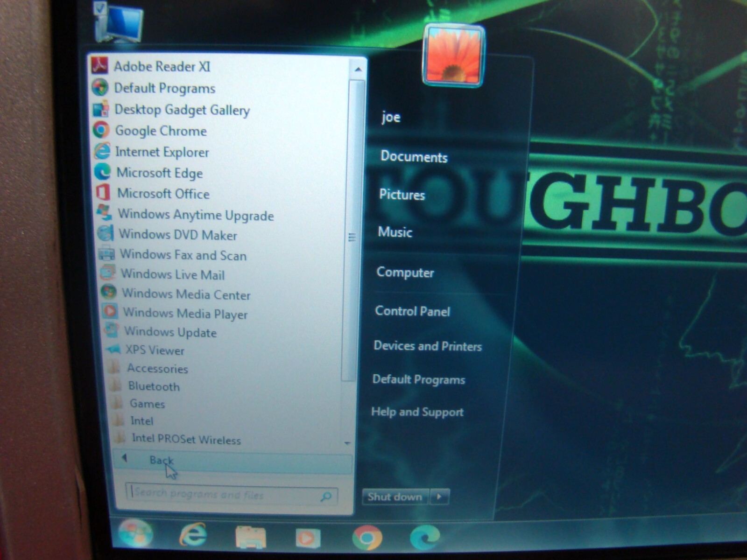The height and width of the screenshot is (560, 747).
Task: Open Windows Media Player list icon
Action: (110, 311)
